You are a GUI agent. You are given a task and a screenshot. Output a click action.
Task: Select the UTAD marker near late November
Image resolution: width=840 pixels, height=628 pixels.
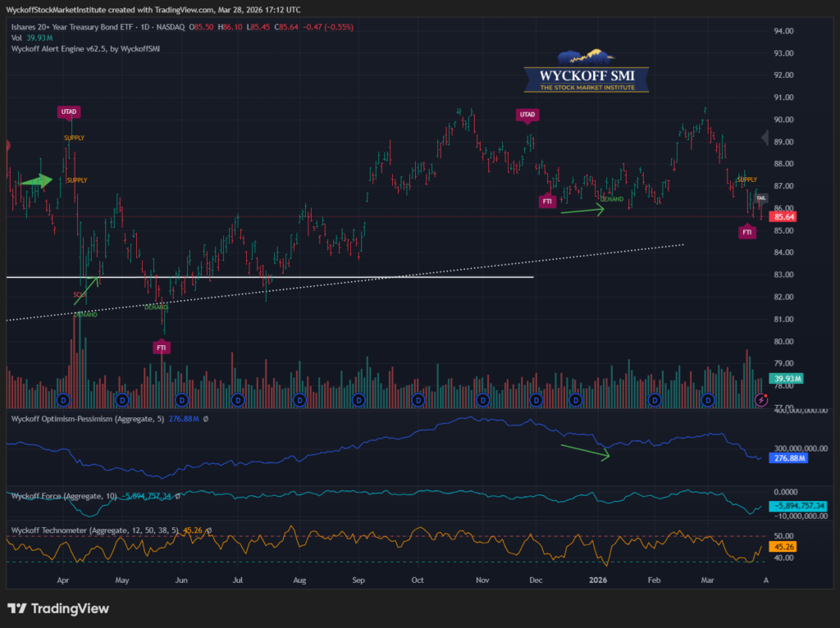[528, 114]
